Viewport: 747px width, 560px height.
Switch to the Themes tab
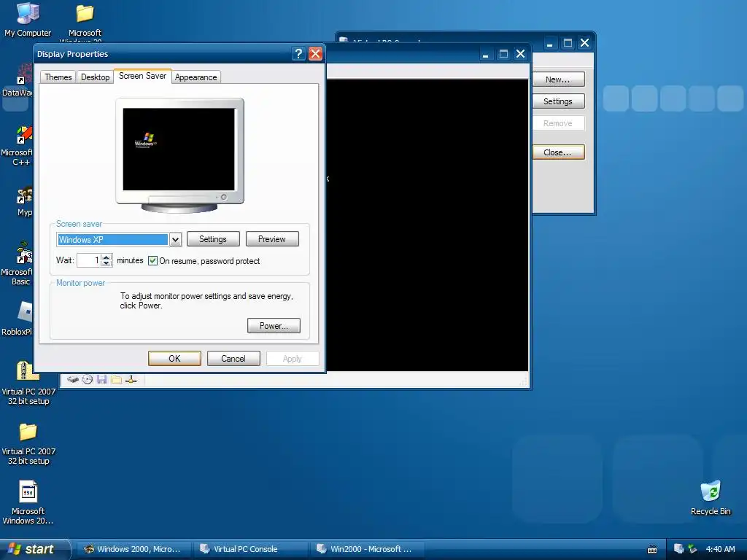click(58, 77)
